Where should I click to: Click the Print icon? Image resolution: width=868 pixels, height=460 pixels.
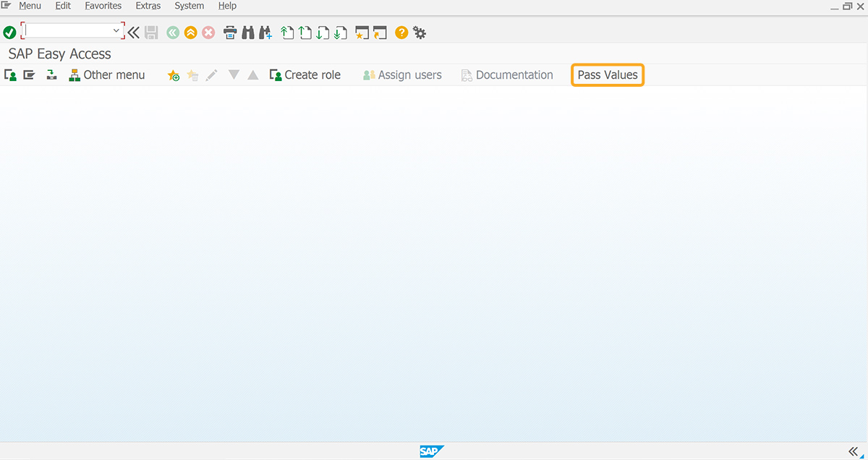[x=230, y=33]
